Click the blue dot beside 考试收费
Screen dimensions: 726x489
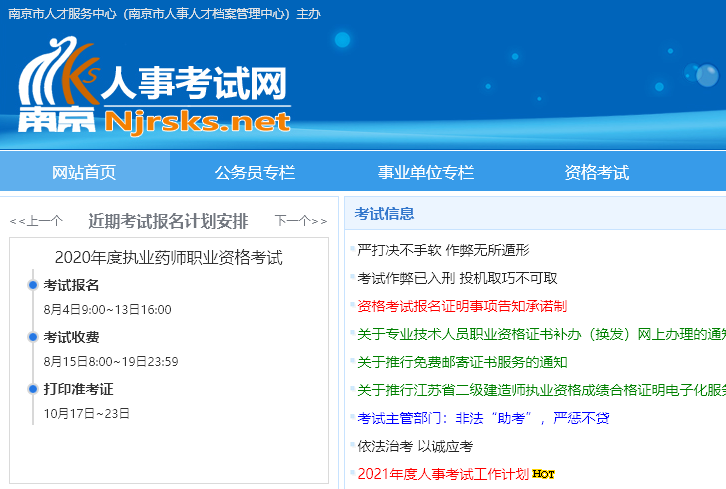point(33,337)
